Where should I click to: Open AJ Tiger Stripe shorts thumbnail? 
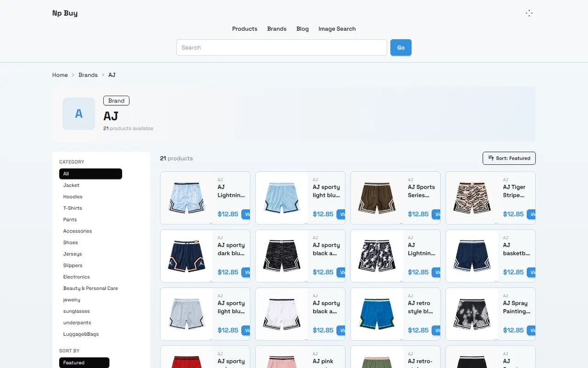pyautogui.click(x=472, y=198)
